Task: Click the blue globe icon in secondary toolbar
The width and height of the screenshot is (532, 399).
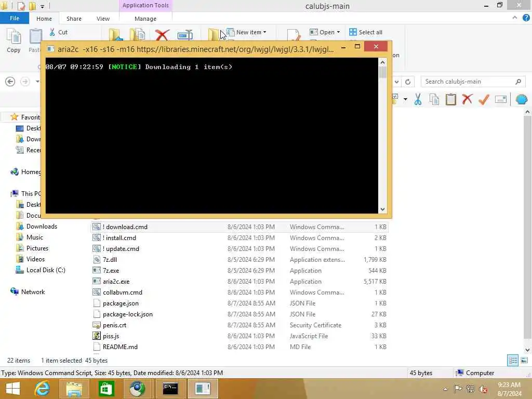Action: pos(522,99)
